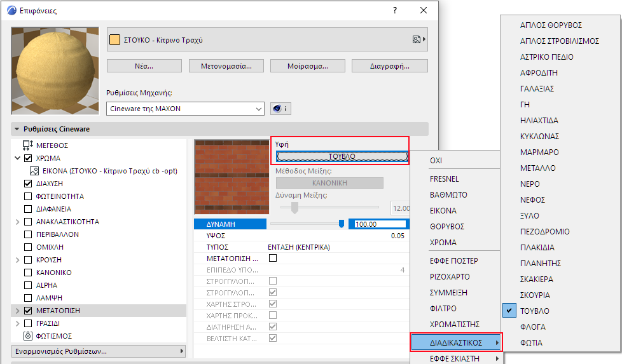The height and width of the screenshot is (364, 622).
Task: Choose ΘΟΡΥΒΟΣ from texture menu
Action: point(447,226)
